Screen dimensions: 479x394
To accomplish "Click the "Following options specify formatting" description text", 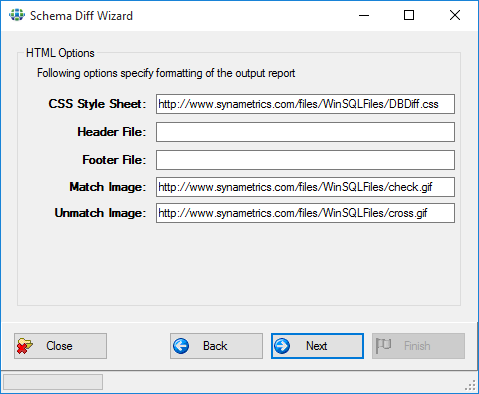I will 166,73.
